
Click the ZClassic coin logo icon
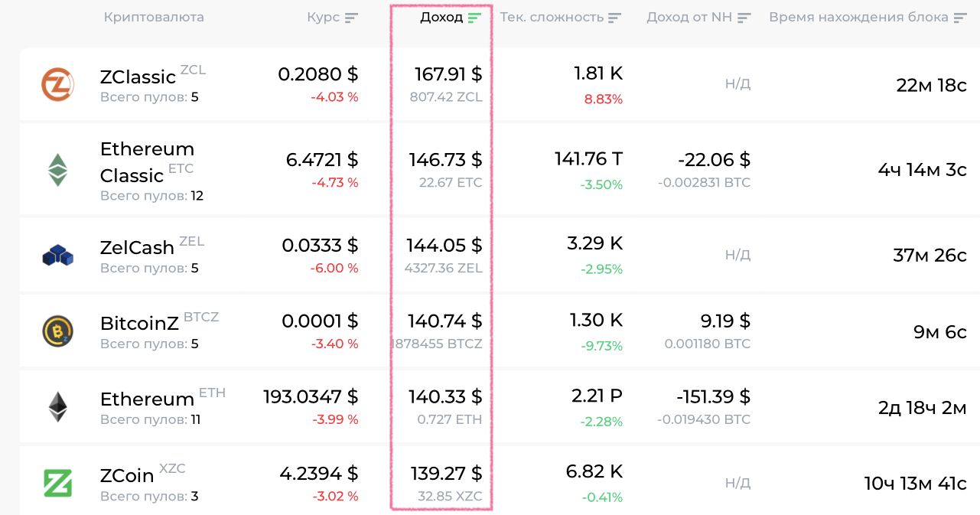click(x=57, y=84)
